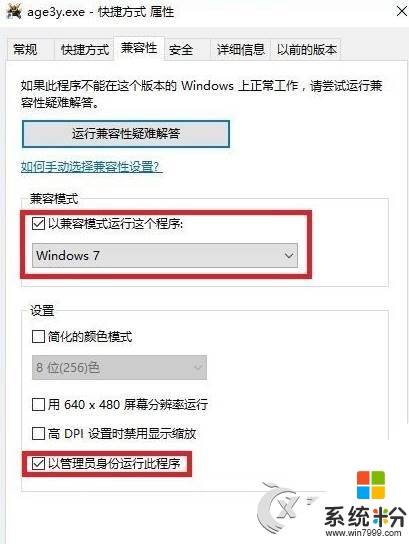The height and width of the screenshot is (544, 409).
Task: Toggle 以管理员身份运行此程序 checkbox
Action: (x=38, y=464)
